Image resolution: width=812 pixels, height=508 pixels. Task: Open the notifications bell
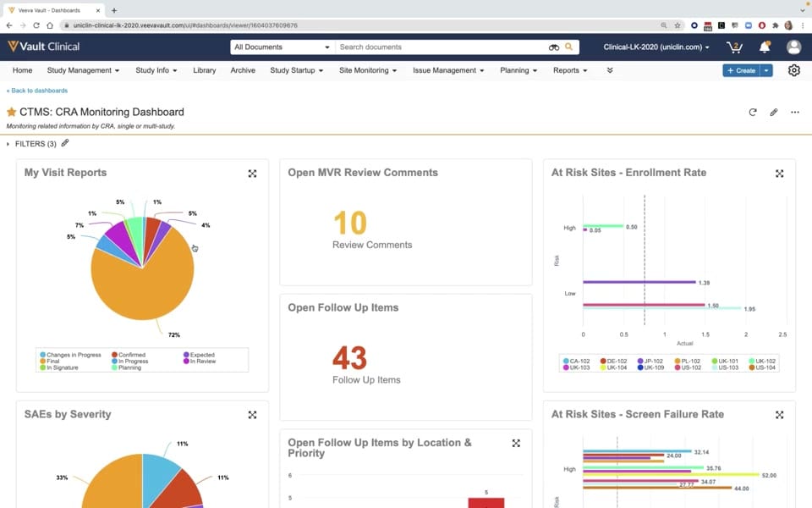pyautogui.click(x=765, y=47)
